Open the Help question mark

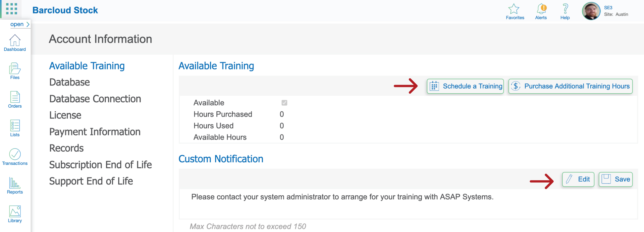565,9
